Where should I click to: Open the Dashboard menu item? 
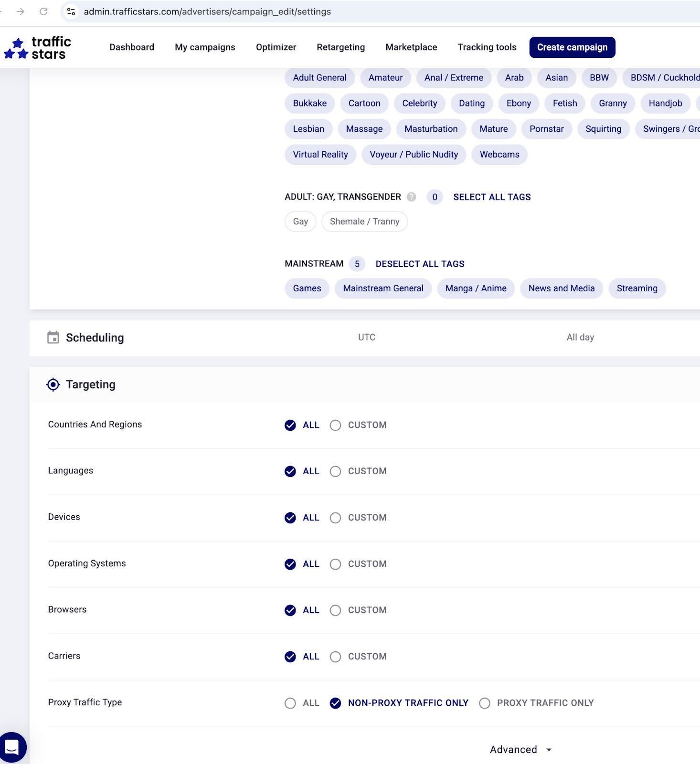coord(132,47)
